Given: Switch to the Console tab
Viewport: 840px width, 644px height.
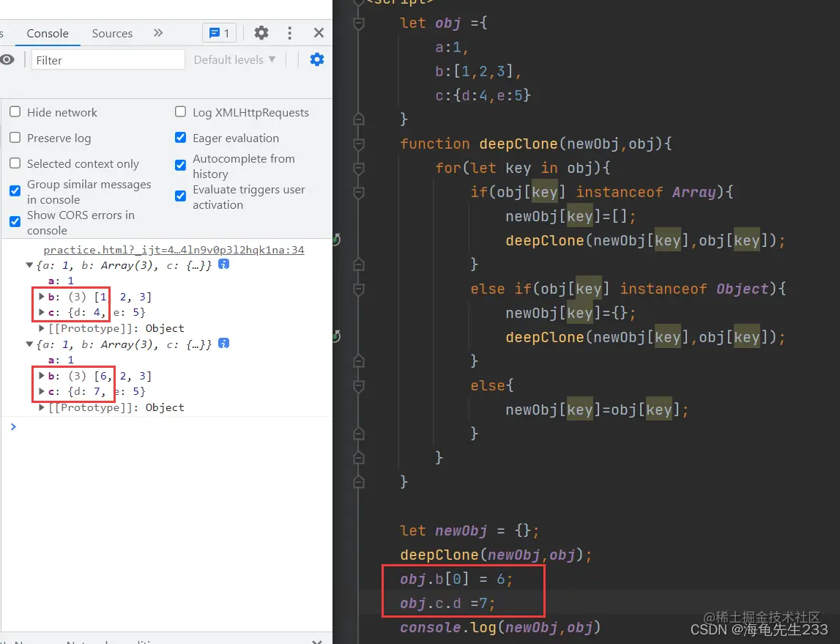Looking at the screenshot, I should click(x=48, y=33).
